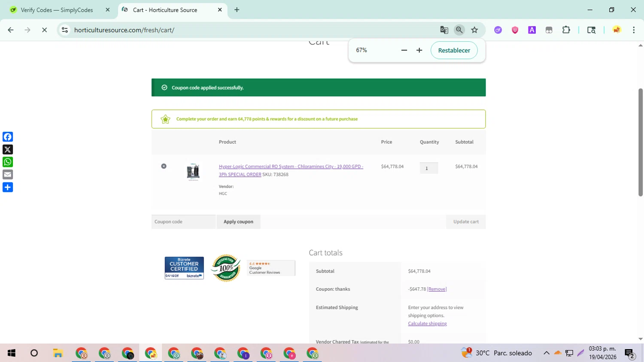Image resolution: width=644 pixels, height=362 pixels.
Task: Share the page by Email
Action: tap(8, 174)
